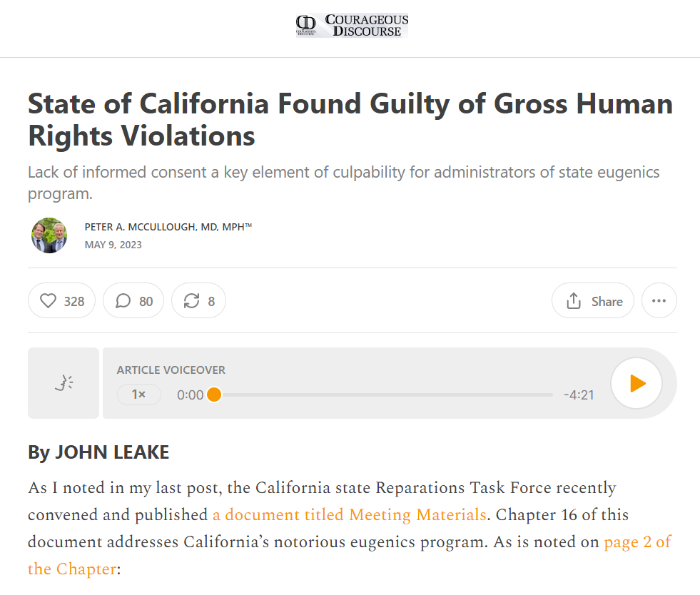Open the three-dots more options menu

(x=659, y=301)
